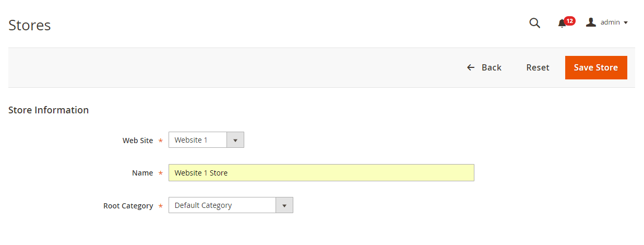Open the notifications bell

coord(562,24)
